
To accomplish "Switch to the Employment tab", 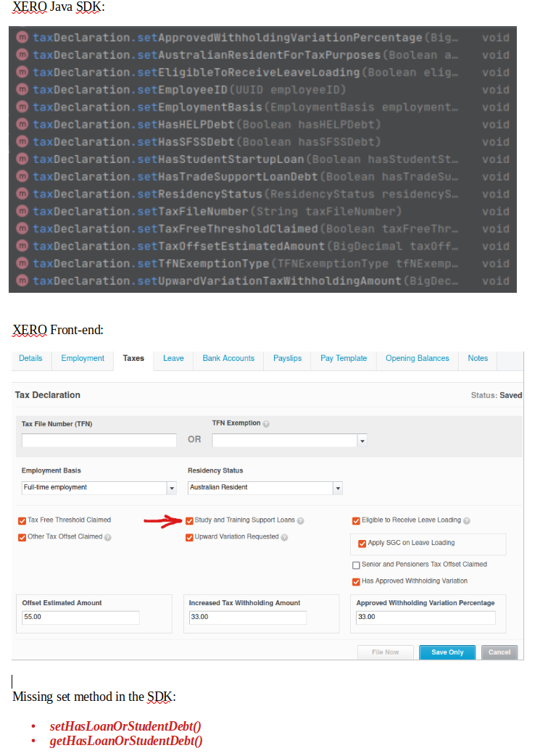I will pyautogui.click(x=83, y=358).
